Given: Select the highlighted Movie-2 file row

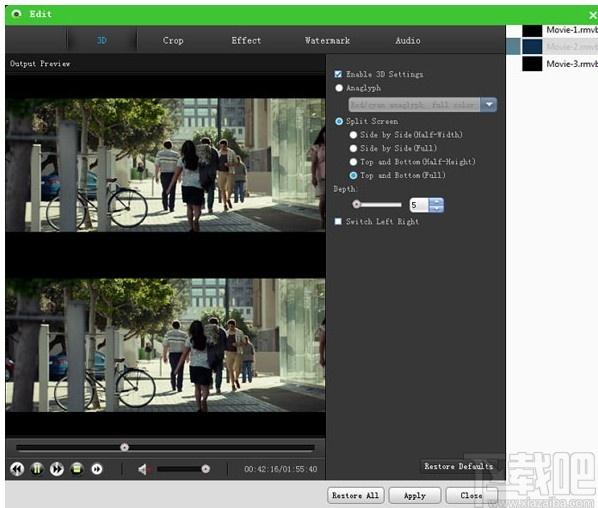Looking at the screenshot, I should click(x=552, y=47).
